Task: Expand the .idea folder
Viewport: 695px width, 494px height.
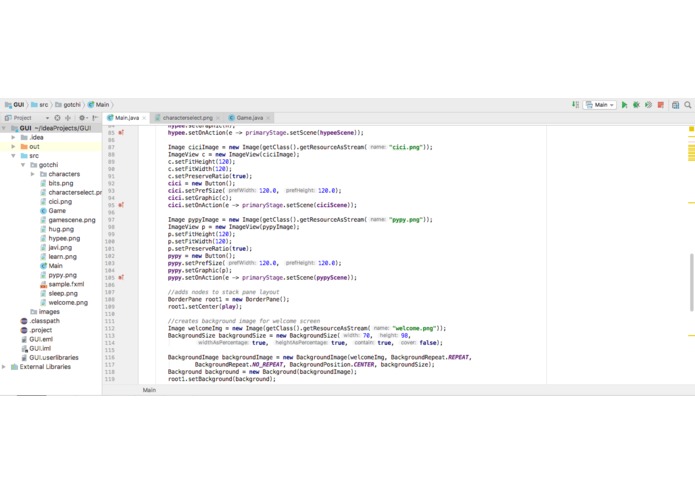Action: (13, 137)
